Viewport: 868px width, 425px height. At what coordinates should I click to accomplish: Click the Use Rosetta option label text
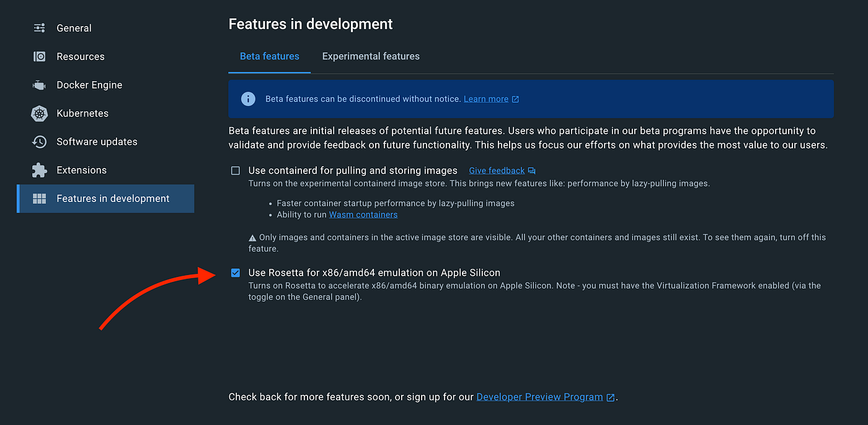(374, 273)
